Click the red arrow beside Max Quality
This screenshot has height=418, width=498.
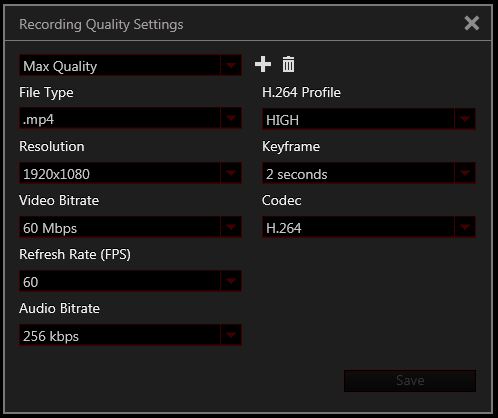(231, 65)
